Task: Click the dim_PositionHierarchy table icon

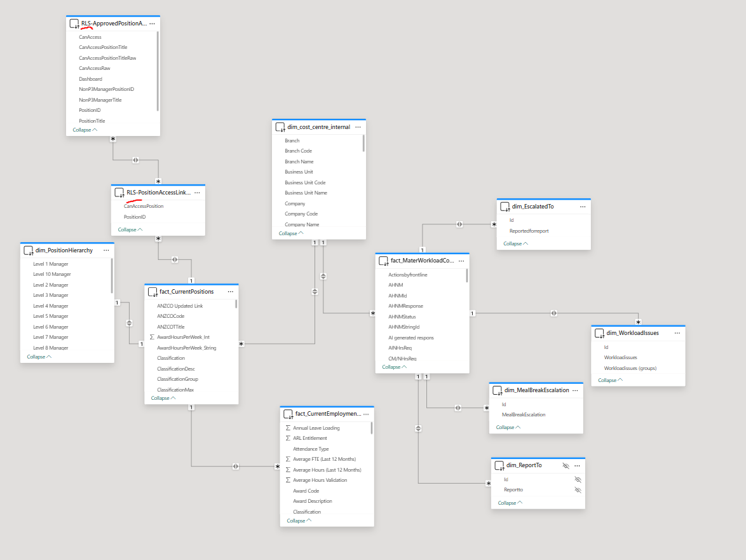Action: coord(29,250)
